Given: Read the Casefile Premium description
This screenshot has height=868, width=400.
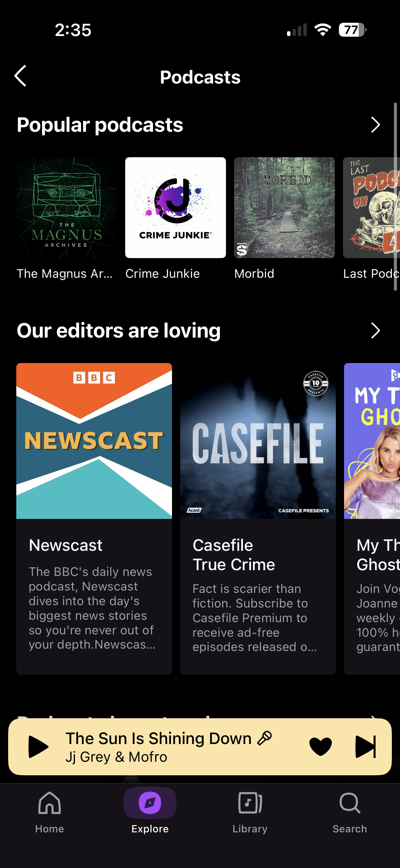Looking at the screenshot, I should 254,618.
